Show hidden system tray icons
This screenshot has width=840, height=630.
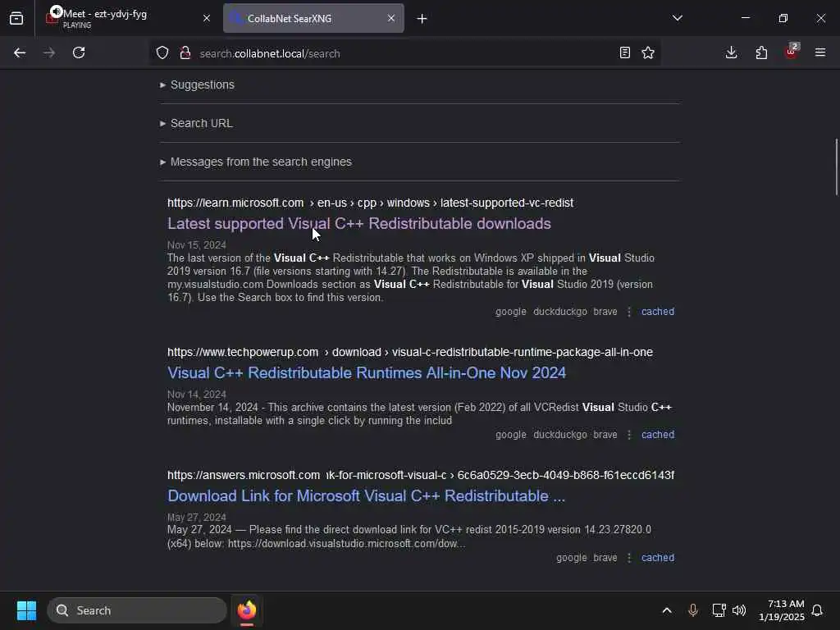pyautogui.click(x=667, y=610)
